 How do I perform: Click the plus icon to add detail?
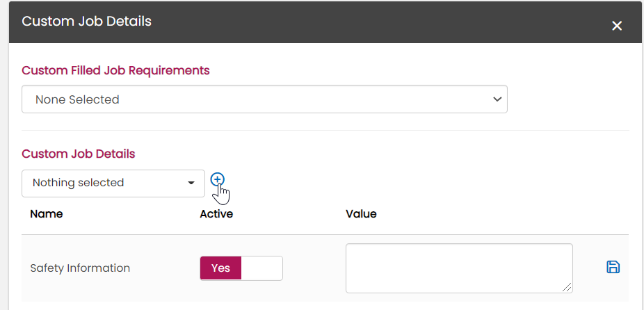coord(217,179)
